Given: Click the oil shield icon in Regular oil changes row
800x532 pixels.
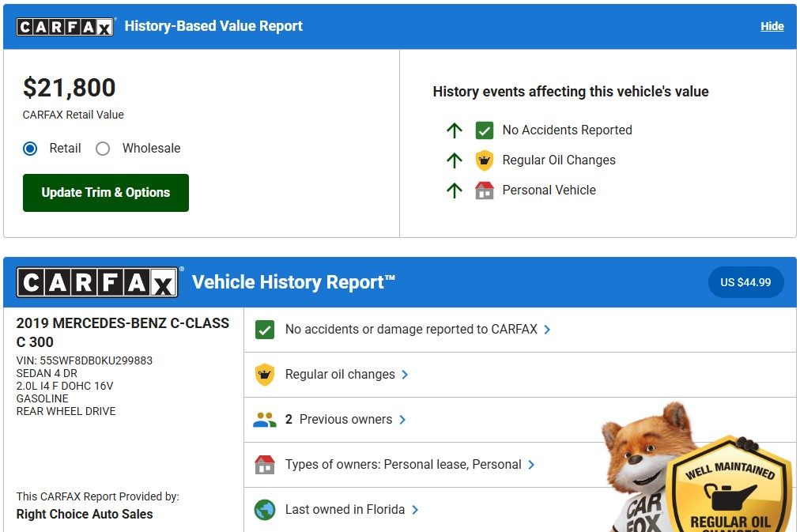Looking at the screenshot, I should pos(265,375).
